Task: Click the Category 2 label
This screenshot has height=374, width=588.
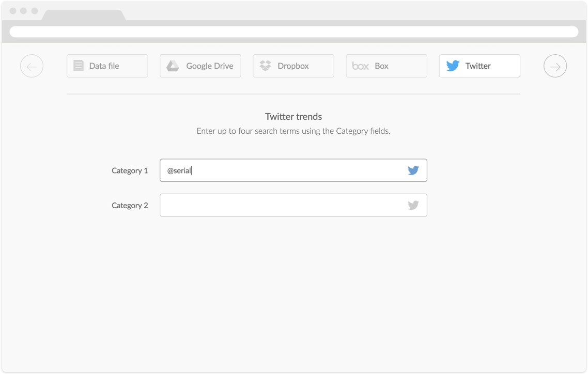Action: (x=130, y=205)
